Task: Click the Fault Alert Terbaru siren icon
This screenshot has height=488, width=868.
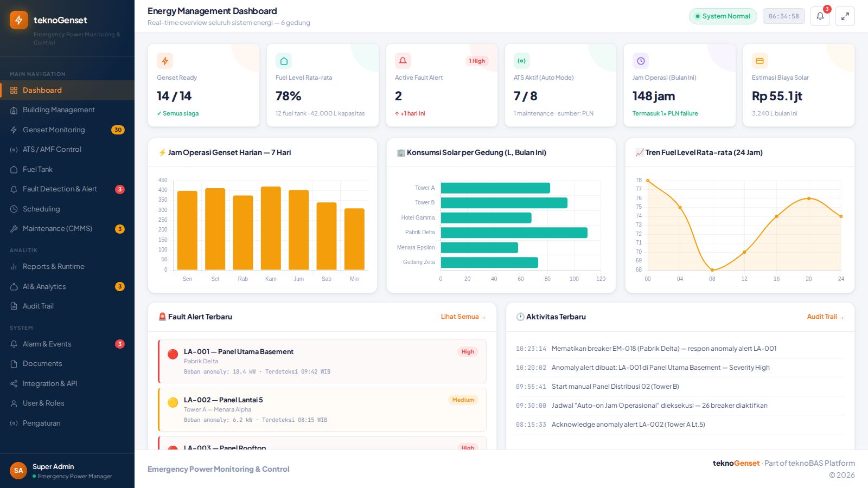Action: tap(162, 317)
